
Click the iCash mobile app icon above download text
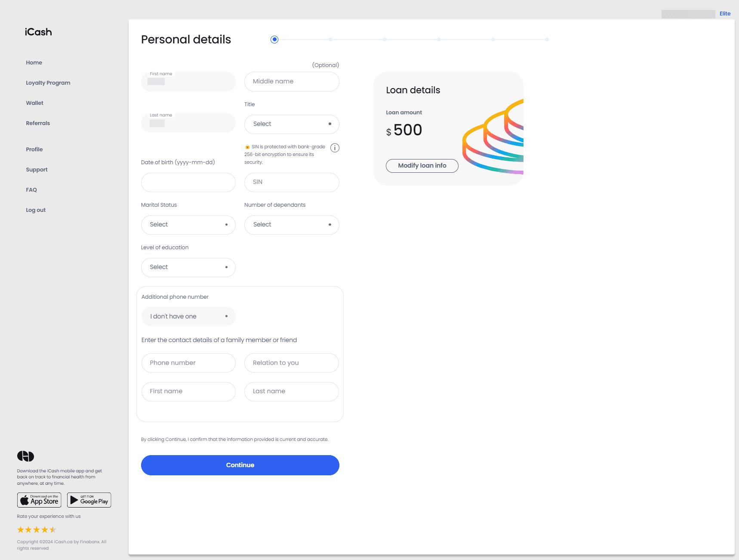(26, 456)
